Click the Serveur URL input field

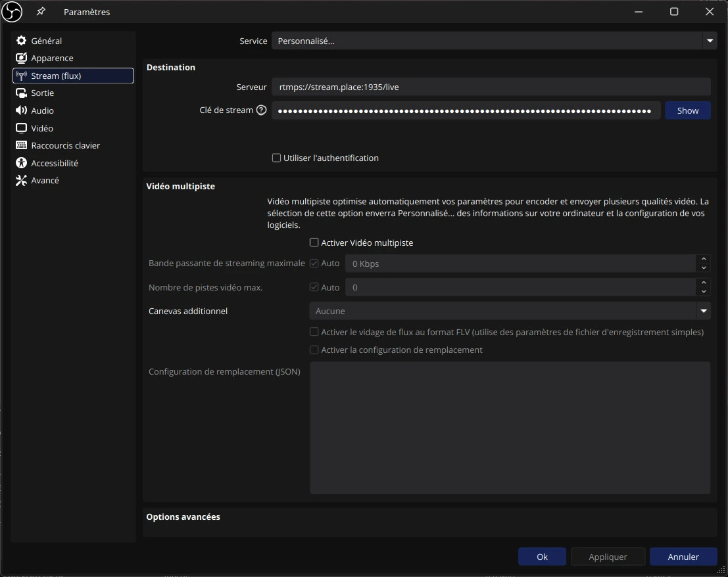[x=491, y=87]
